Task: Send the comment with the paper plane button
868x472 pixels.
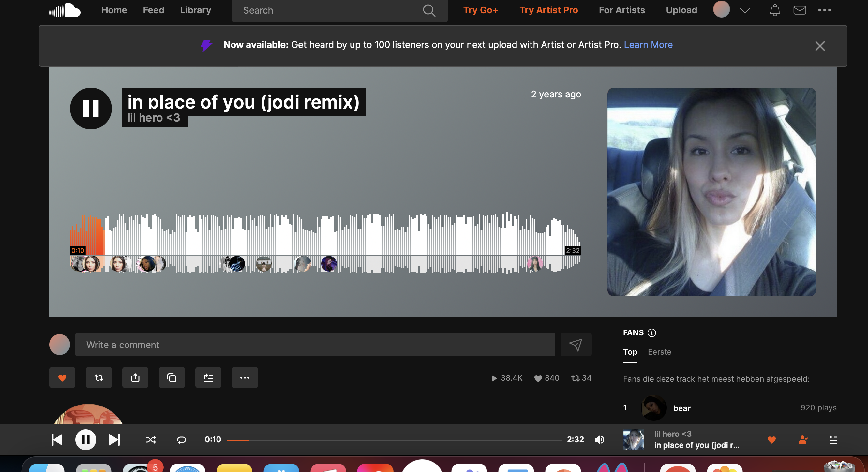Action: (576, 345)
